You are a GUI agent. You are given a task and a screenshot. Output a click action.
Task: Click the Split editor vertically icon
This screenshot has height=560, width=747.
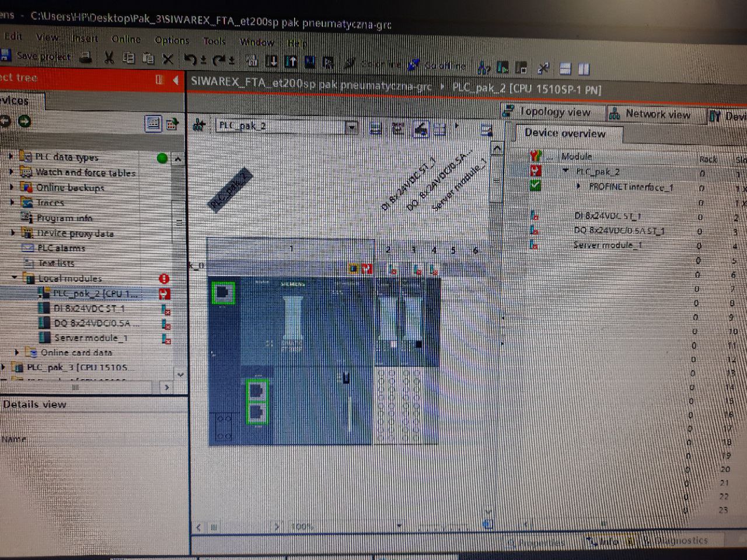click(584, 69)
